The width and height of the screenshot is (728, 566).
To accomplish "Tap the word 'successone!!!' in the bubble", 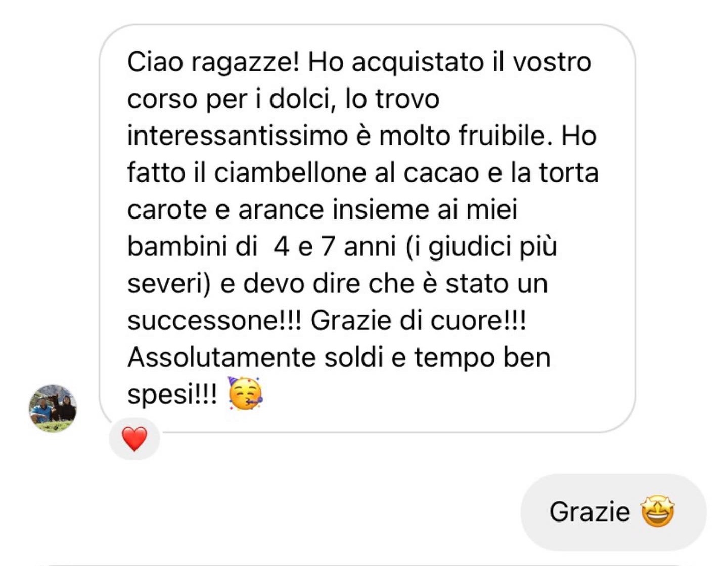I will [x=214, y=320].
